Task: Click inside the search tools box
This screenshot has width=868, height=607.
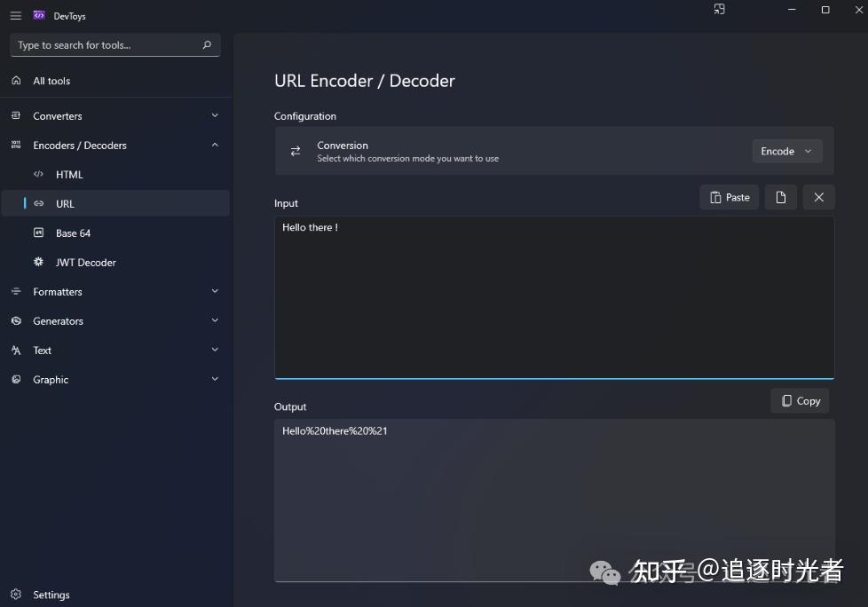Action: click(107, 44)
